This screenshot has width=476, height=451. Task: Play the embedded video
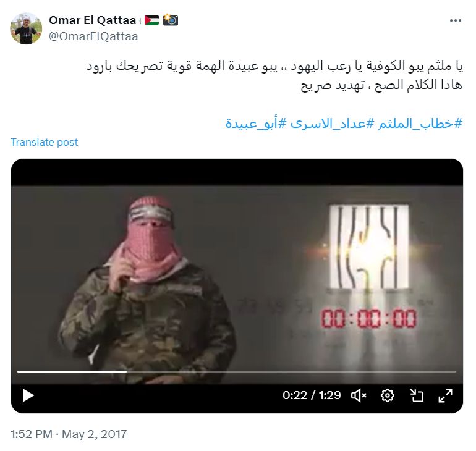click(28, 395)
